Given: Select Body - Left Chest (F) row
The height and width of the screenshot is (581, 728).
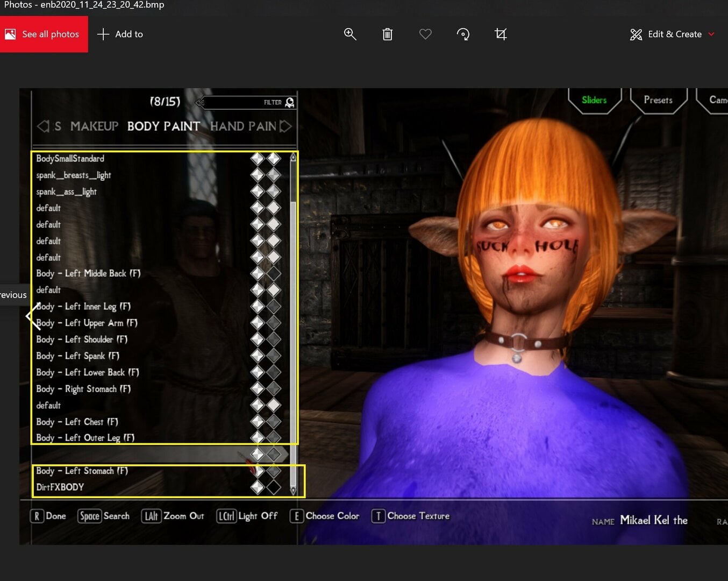Looking at the screenshot, I should tap(161, 422).
